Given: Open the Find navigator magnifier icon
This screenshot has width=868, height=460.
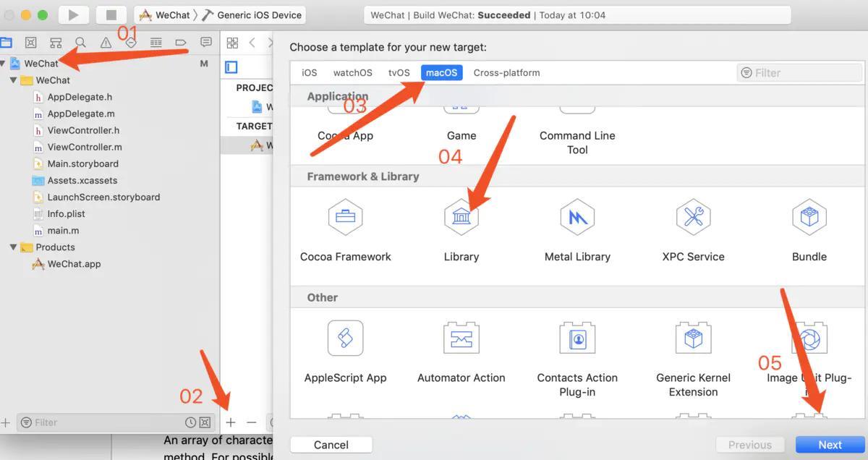Looking at the screenshot, I should (x=80, y=43).
